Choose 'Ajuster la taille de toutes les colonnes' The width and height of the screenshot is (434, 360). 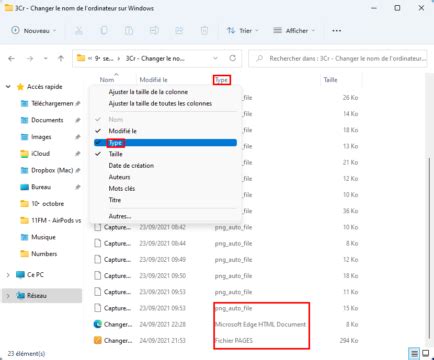pos(160,104)
